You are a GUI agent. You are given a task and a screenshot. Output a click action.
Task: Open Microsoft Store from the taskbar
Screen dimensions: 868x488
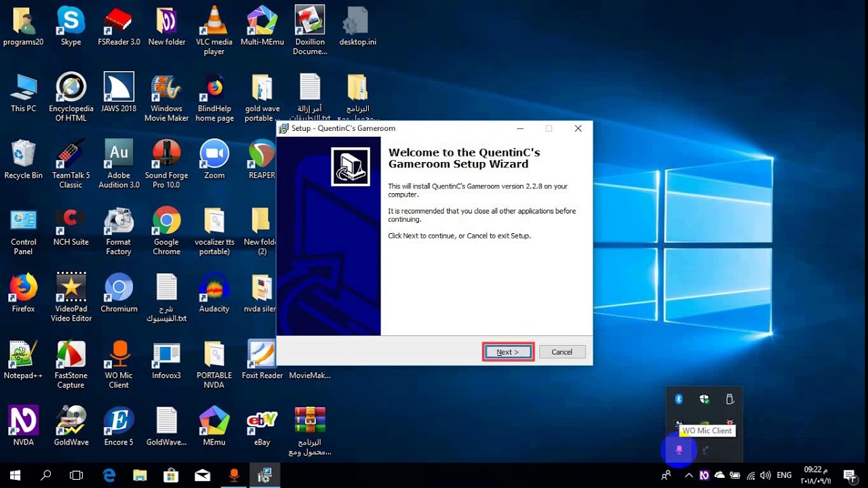(x=172, y=476)
